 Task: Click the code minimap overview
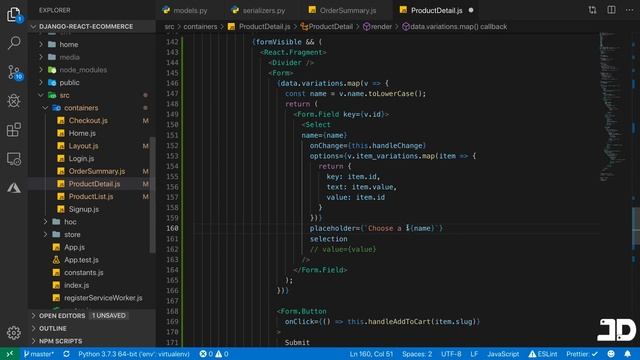click(616, 106)
